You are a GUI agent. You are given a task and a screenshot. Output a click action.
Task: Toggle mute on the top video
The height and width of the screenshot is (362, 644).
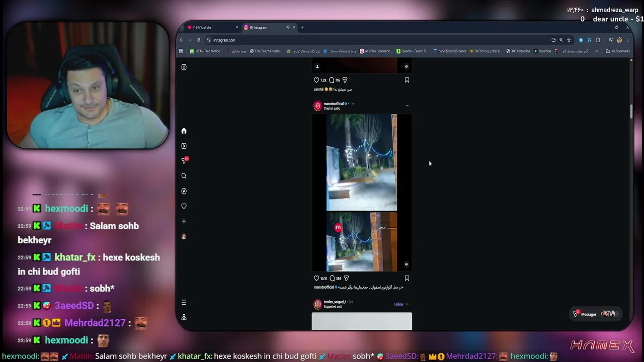(x=407, y=66)
